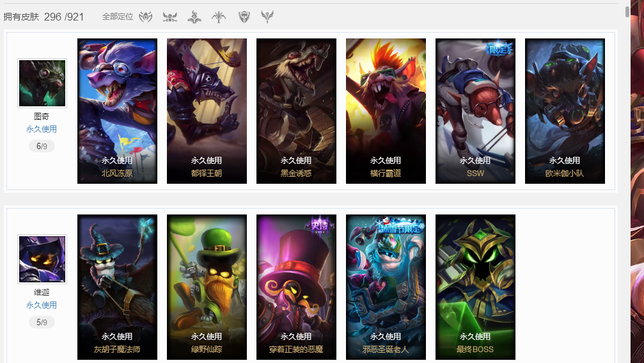This screenshot has width=644, height=363.
Task: Select the 北风冻原 Twitch skin card
Action: click(x=118, y=111)
